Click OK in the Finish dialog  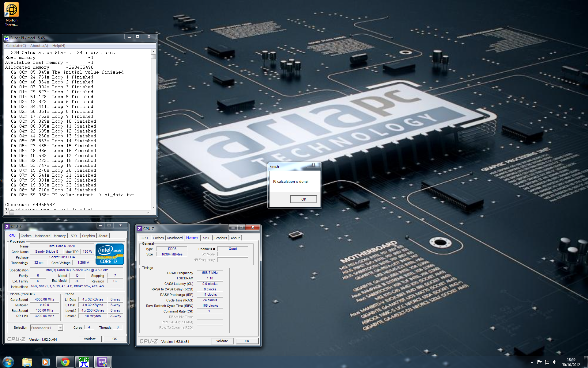pos(303,199)
